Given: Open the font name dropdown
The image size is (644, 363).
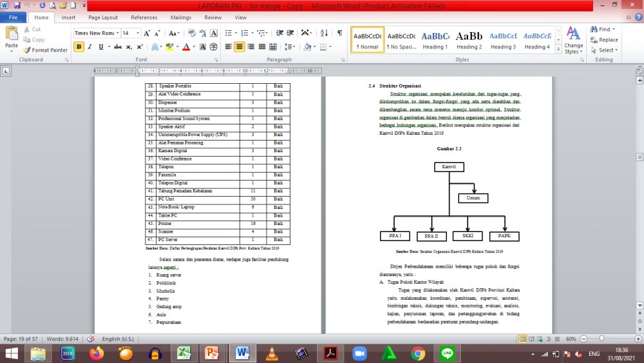Looking at the screenshot, I should [117, 33].
